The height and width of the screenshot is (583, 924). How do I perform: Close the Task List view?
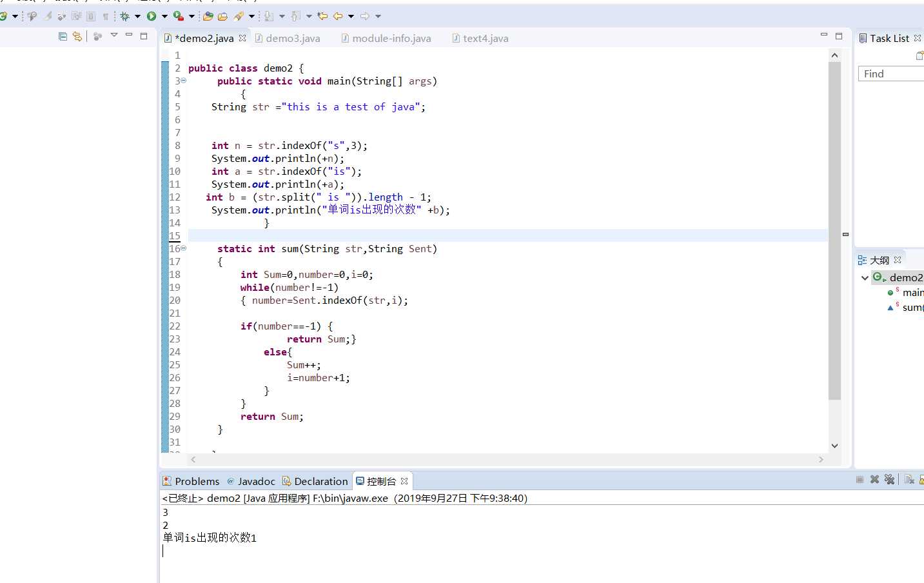coord(918,38)
